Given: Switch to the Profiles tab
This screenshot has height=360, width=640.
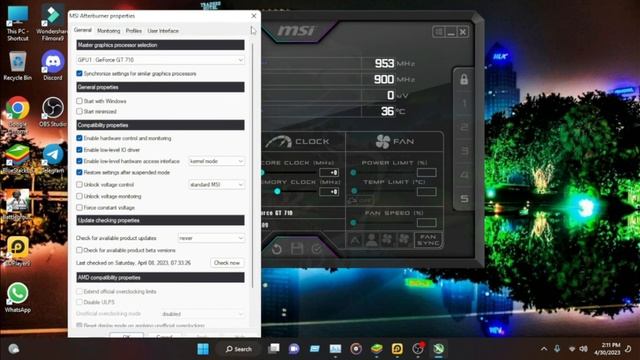Looking at the screenshot, I should pyautogui.click(x=133, y=31).
